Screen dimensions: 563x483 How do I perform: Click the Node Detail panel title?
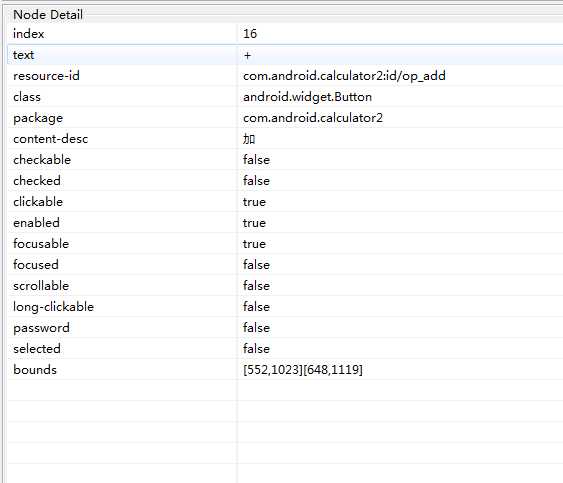[x=48, y=15]
